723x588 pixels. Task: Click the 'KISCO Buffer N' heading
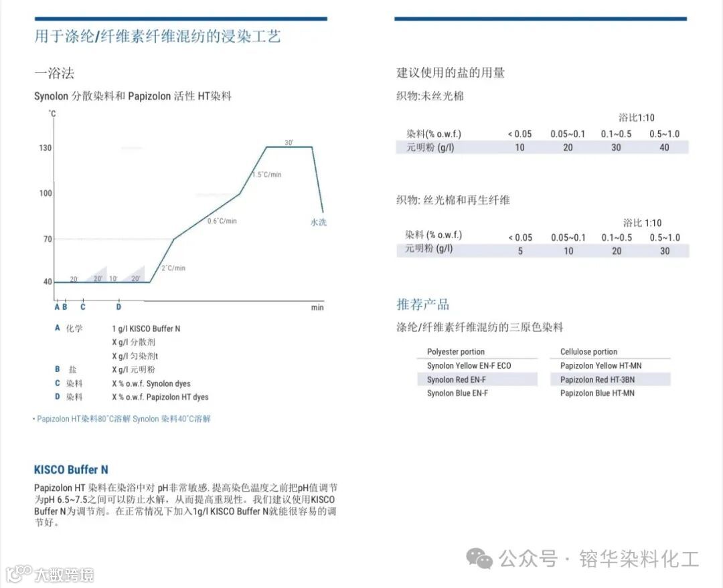71,470
